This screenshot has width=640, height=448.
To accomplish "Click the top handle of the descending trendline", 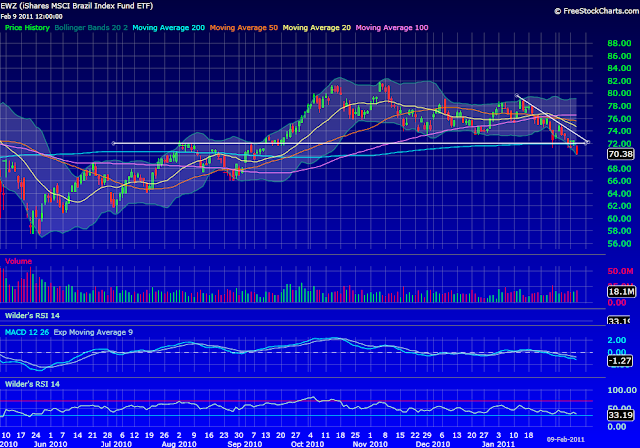I will tap(517, 95).
